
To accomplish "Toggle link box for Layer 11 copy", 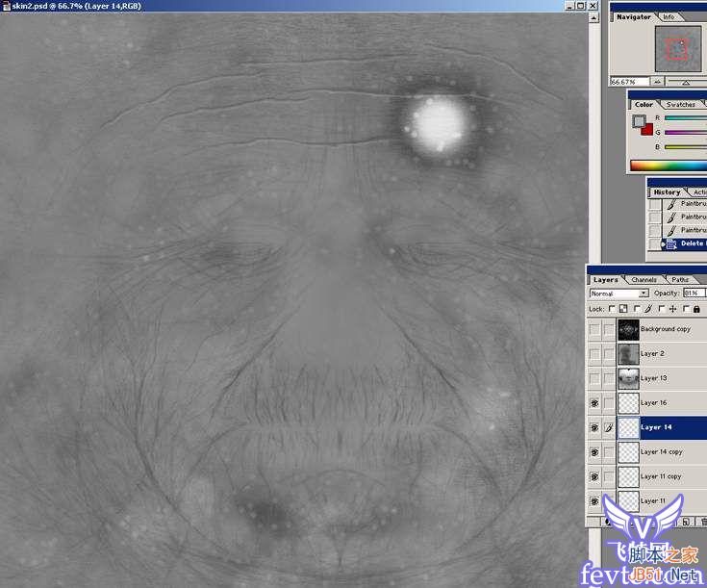I will click(x=609, y=476).
